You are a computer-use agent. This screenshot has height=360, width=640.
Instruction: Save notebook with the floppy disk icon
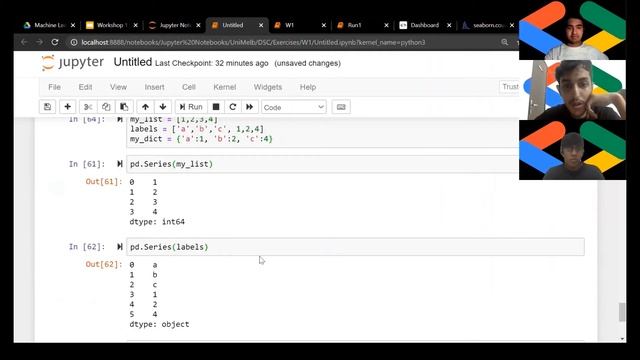47,107
